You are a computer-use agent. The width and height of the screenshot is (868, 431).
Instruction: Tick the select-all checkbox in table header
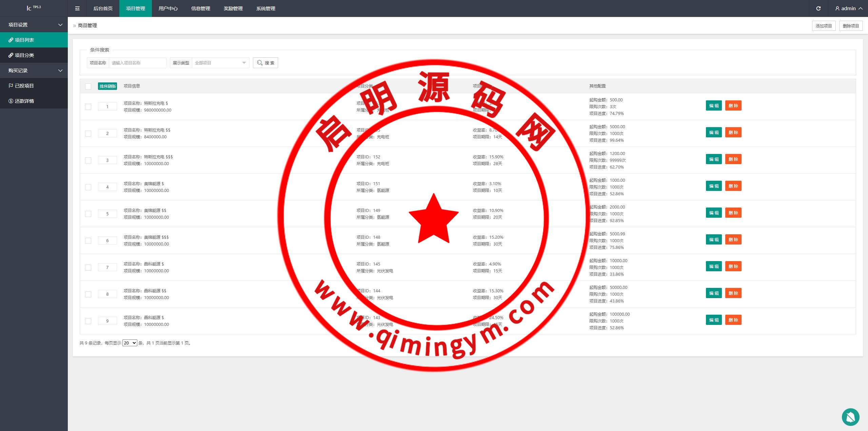(88, 86)
